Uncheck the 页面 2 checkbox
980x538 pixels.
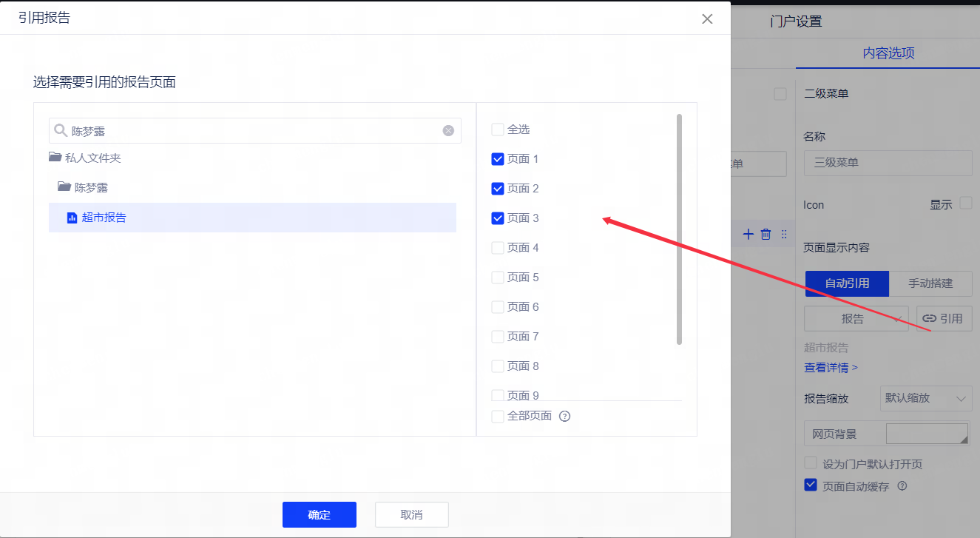pyautogui.click(x=498, y=189)
